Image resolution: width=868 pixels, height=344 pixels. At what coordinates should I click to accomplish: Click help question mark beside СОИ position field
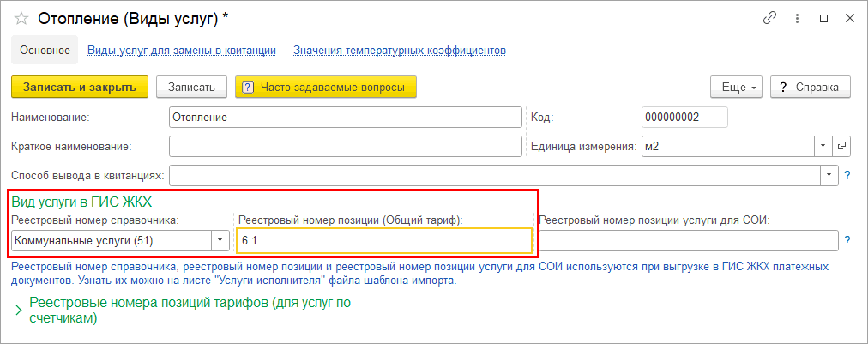pyautogui.click(x=847, y=240)
